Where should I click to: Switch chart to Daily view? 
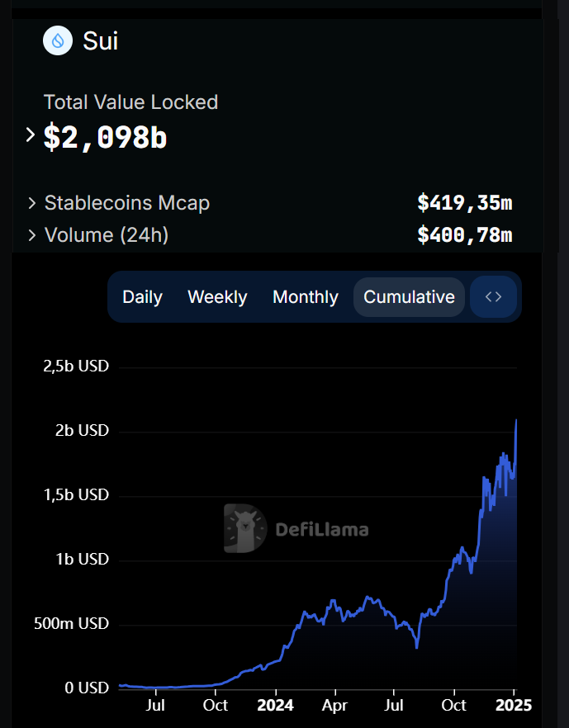click(142, 297)
